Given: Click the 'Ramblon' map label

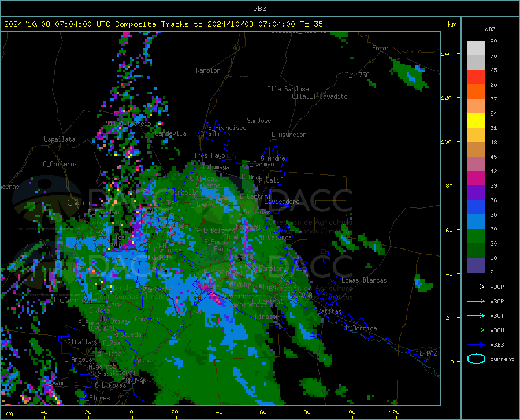Looking at the screenshot, I should tap(208, 70).
